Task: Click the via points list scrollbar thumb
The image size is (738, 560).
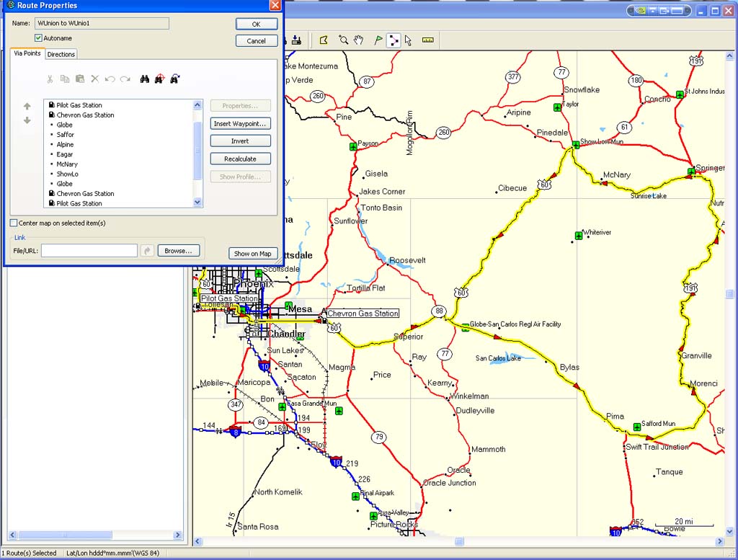Action: (x=197, y=151)
